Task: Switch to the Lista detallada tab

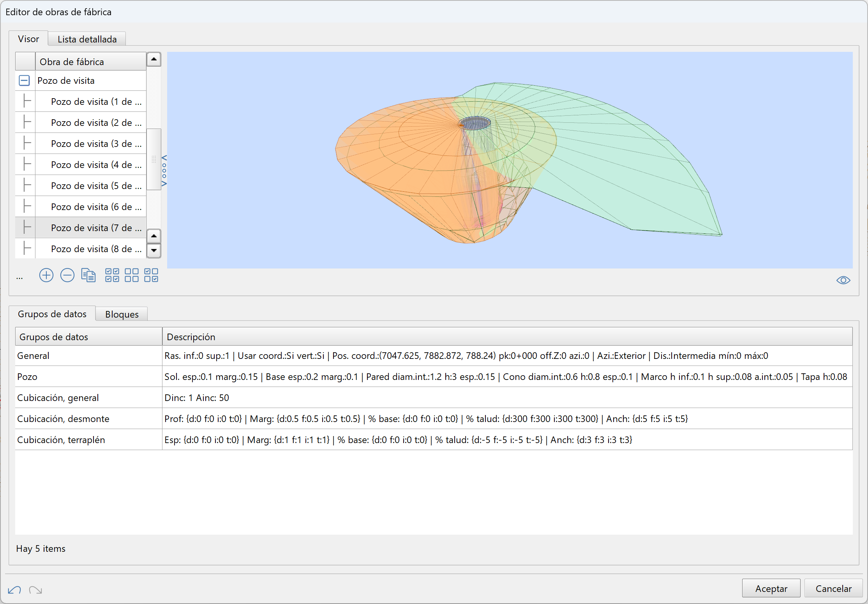Action: click(x=87, y=39)
